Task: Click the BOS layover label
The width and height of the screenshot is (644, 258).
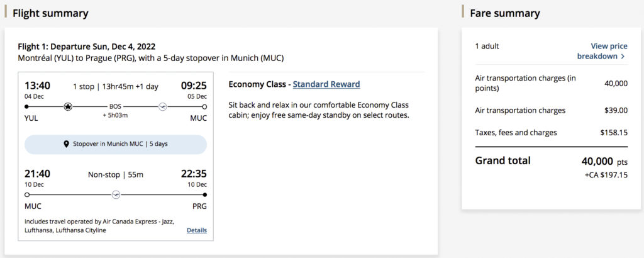Action: click(115, 107)
